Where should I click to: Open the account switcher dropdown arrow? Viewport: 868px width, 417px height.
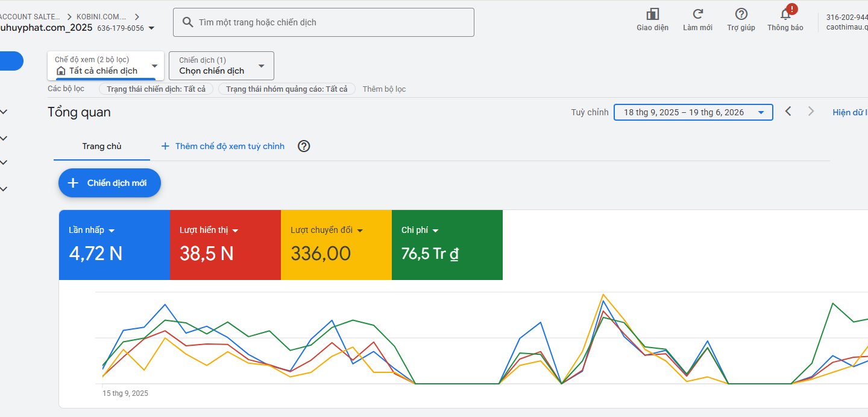click(x=151, y=28)
